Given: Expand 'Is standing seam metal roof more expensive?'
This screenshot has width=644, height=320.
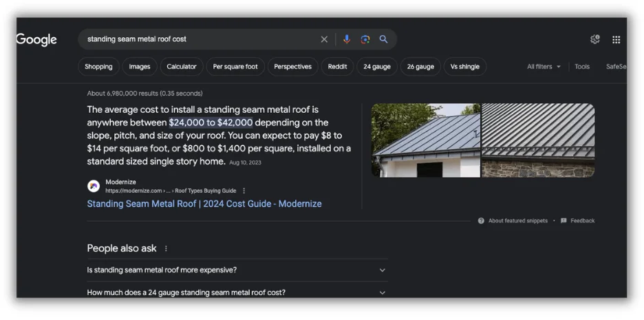Looking at the screenshot, I should tap(237, 270).
